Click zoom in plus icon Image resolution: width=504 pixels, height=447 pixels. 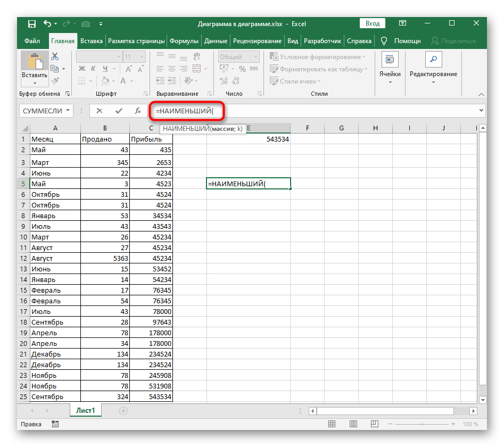pyautogui.click(x=453, y=424)
